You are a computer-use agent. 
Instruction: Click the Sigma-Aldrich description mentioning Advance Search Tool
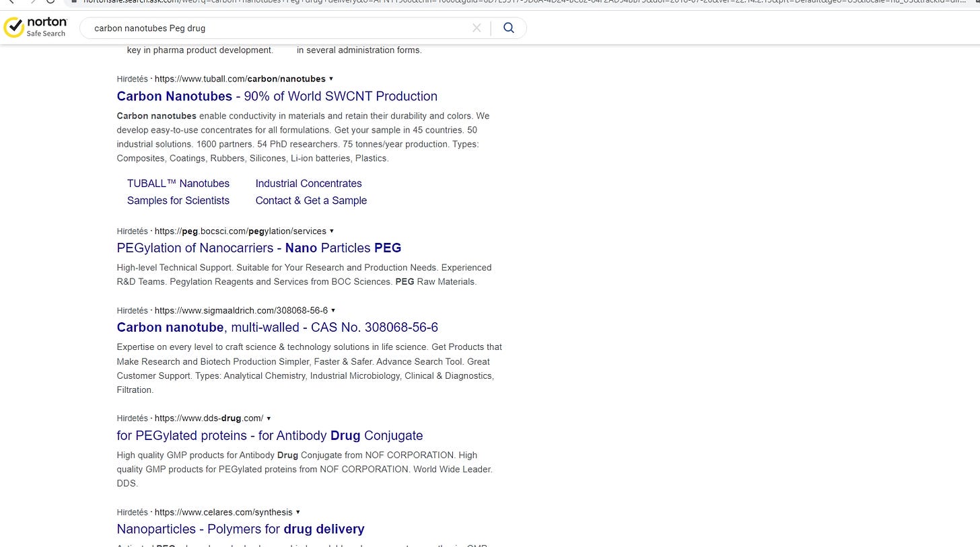pyautogui.click(x=310, y=368)
